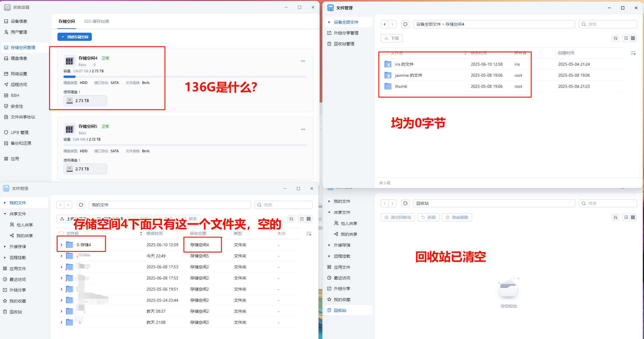Expand 设备全部文件 in top file manager
Screen dimensions: 644x339
[329, 22]
